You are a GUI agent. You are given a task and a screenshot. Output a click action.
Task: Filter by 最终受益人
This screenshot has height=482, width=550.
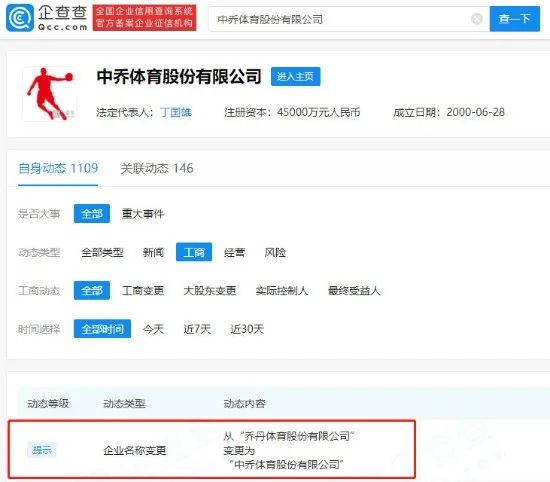[354, 290]
